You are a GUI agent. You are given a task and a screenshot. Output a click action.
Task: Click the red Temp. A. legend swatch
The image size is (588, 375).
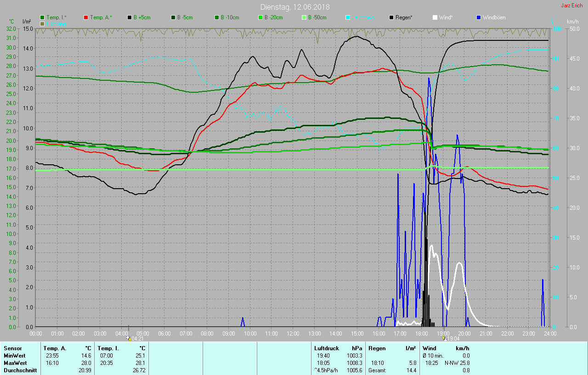point(86,17)
